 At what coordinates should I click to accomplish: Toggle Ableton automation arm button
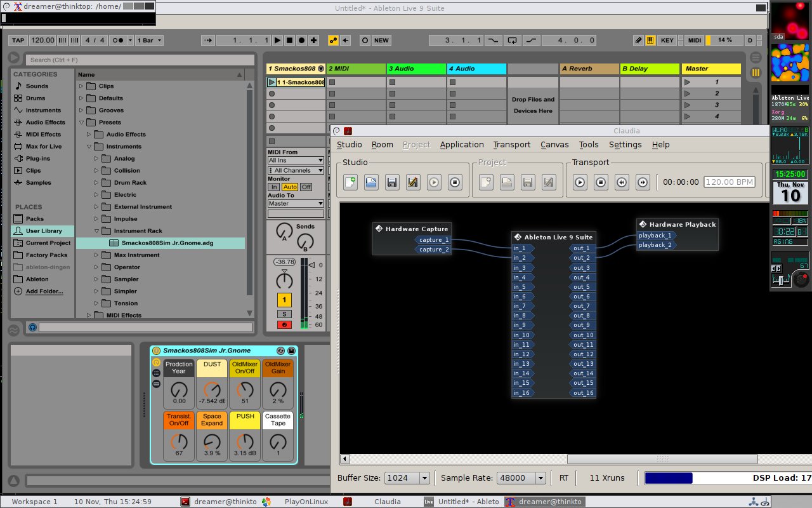click(x=333, y=40)
